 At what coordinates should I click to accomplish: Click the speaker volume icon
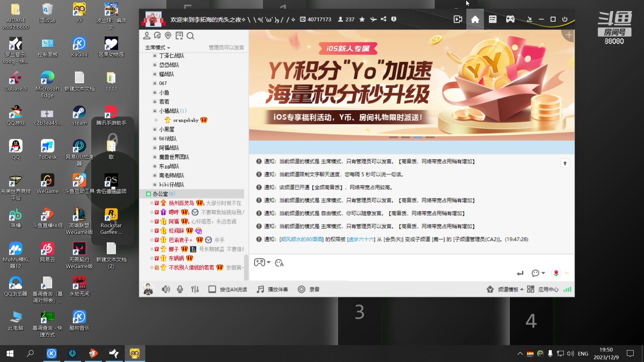coord(166,289)
